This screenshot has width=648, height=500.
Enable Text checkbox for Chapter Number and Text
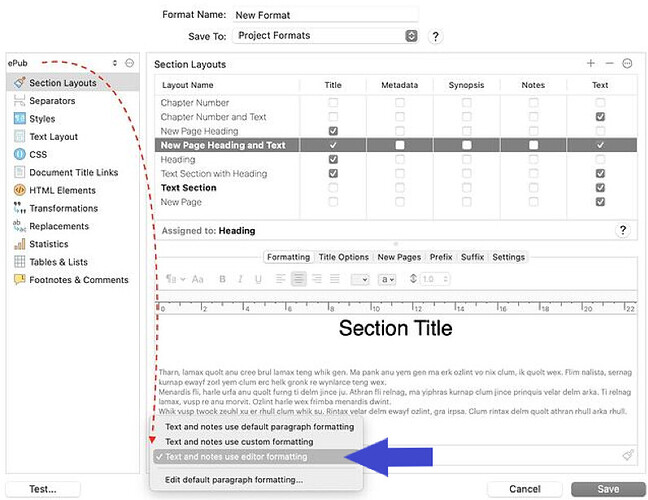coord(600,117)
